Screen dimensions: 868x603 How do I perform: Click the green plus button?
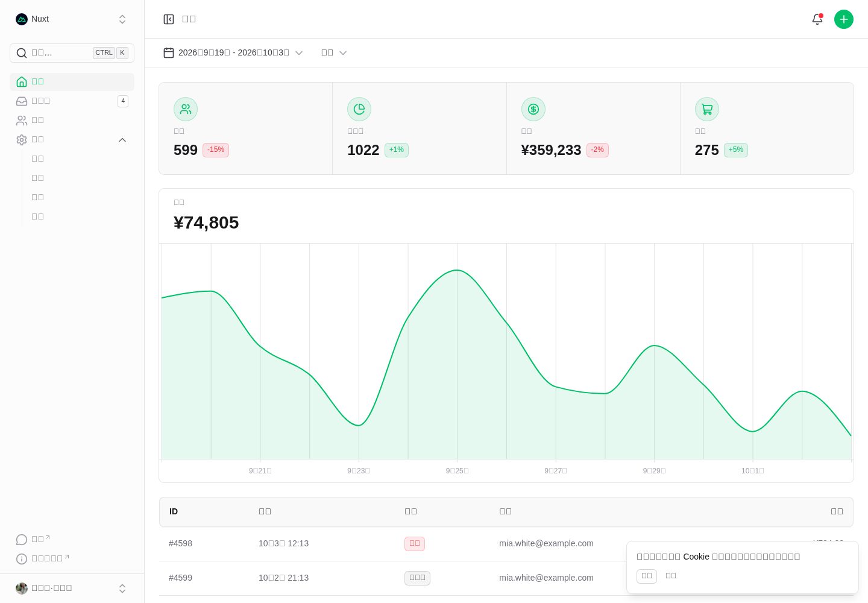coord(844,19)
